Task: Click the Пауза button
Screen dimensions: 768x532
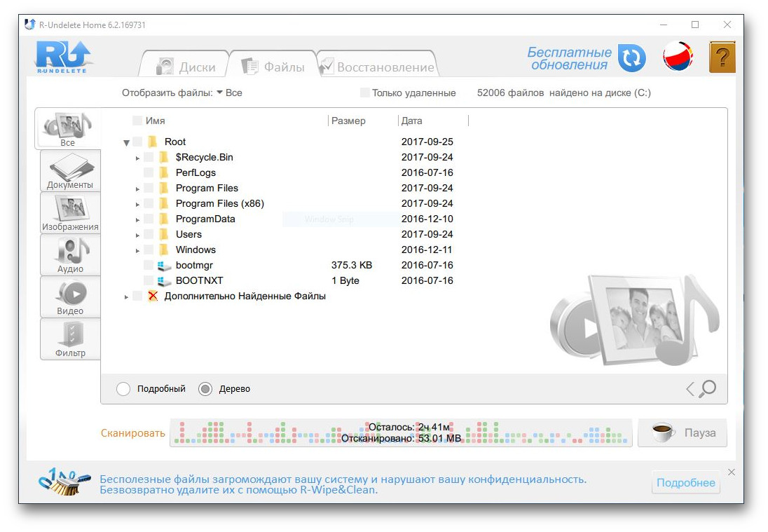Action: click(x=683, y=432)
